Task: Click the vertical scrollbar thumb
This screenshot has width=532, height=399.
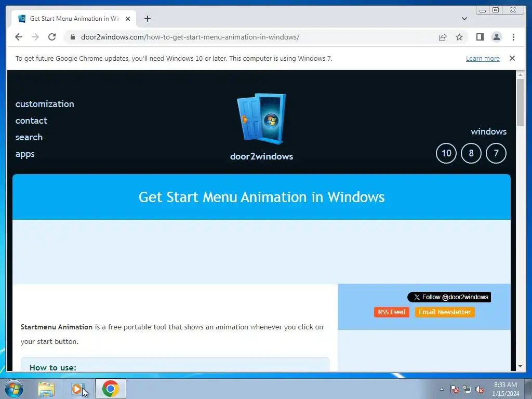Action: pyautogui.click(x=520, y=102)
